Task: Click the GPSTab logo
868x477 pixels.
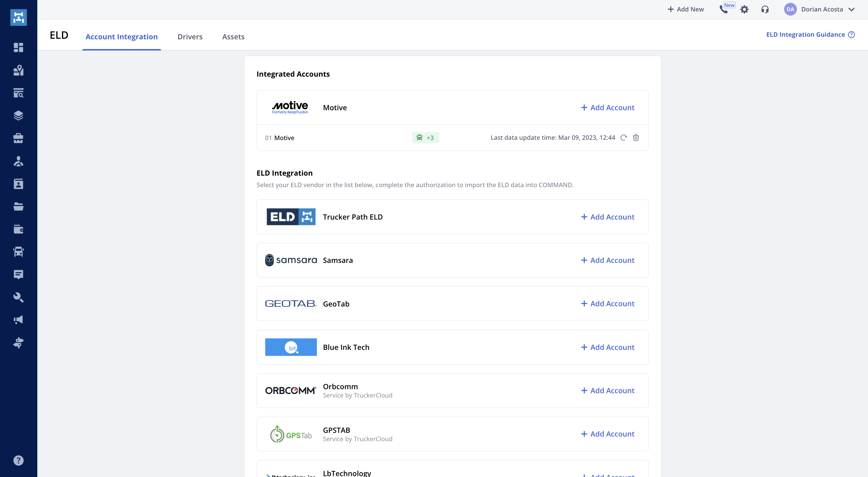Action: pos(291,434)
